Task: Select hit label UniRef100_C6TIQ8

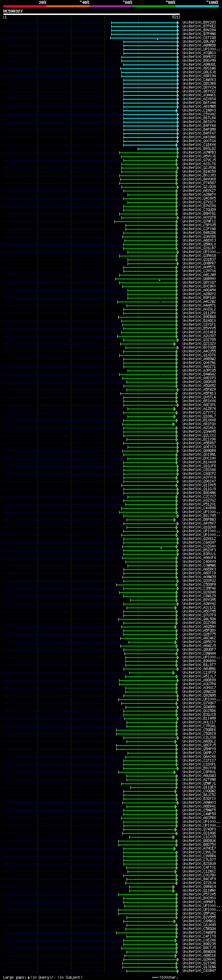Action: (x=199, y=38)
